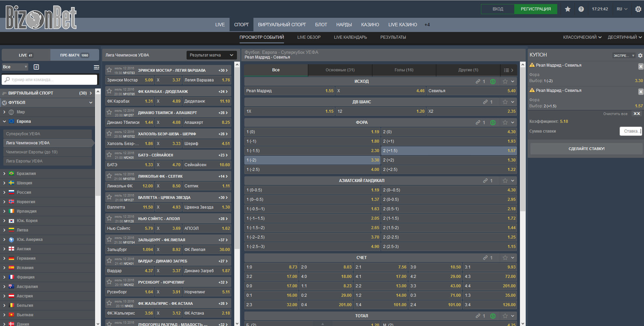Open coupon type ЭКСПРЕ... dropdown

pos(624,56)
